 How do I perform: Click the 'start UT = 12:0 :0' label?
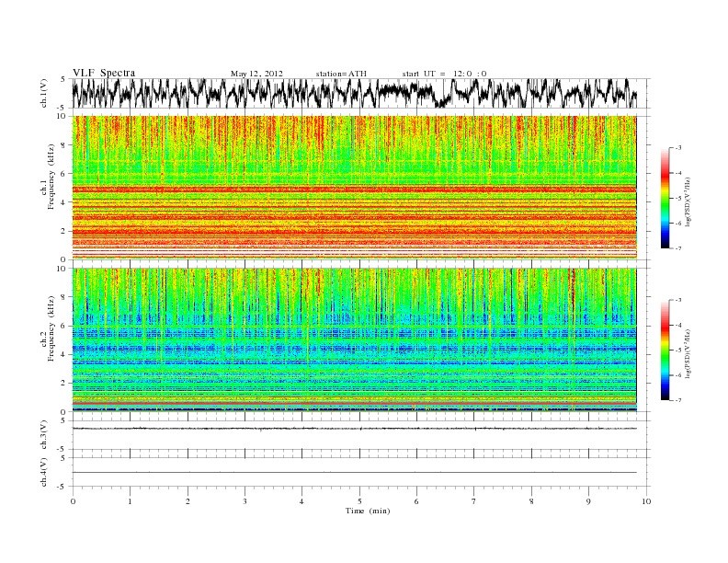[x=444, y=74]
